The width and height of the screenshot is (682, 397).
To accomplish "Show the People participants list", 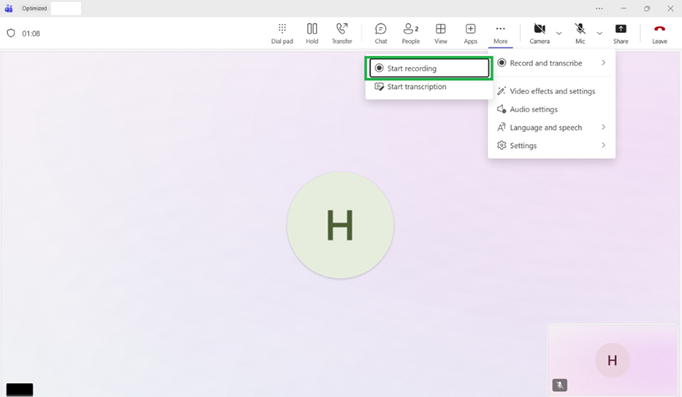I will [x=411, y=33].
